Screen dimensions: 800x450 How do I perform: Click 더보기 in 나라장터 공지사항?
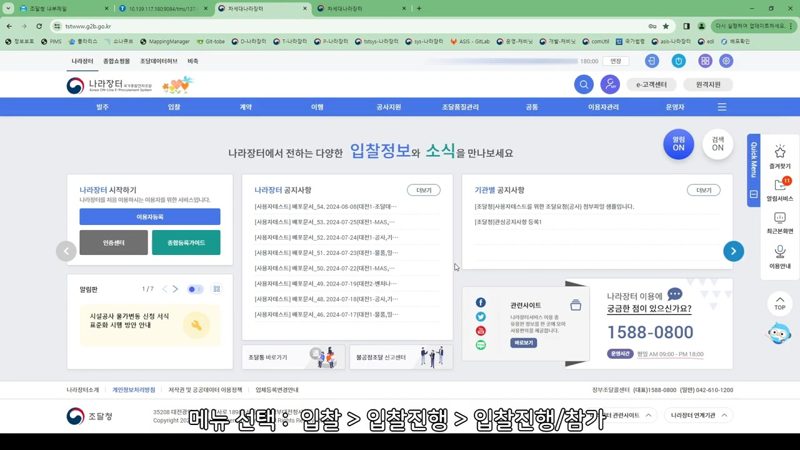click(423, 190)
